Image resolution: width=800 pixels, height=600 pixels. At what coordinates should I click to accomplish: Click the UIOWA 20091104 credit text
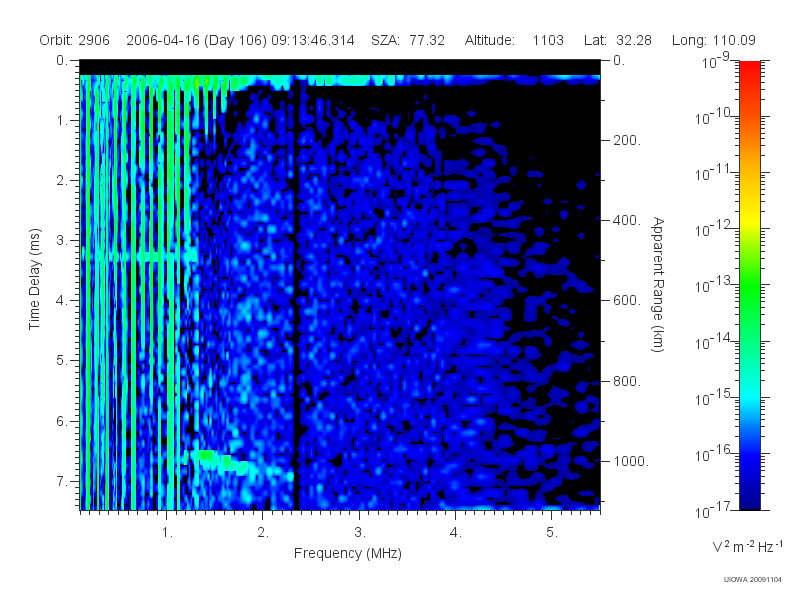coord(753,580)
